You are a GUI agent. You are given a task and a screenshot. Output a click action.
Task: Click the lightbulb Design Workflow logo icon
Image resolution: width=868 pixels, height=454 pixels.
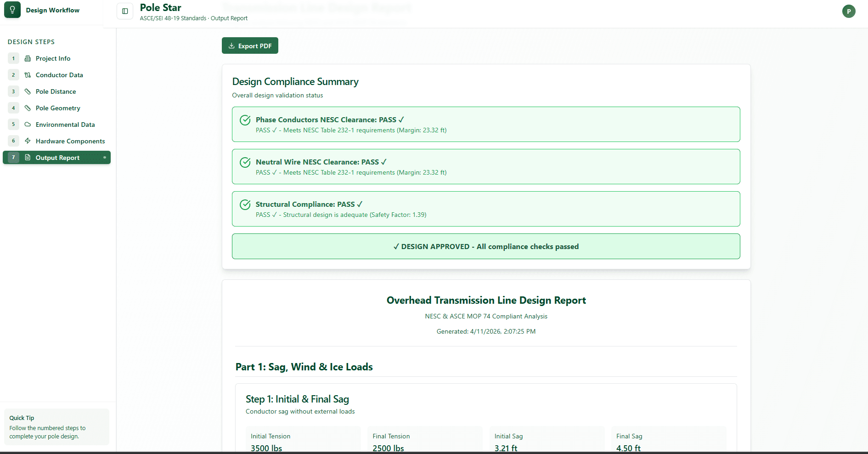pos(12,10)
